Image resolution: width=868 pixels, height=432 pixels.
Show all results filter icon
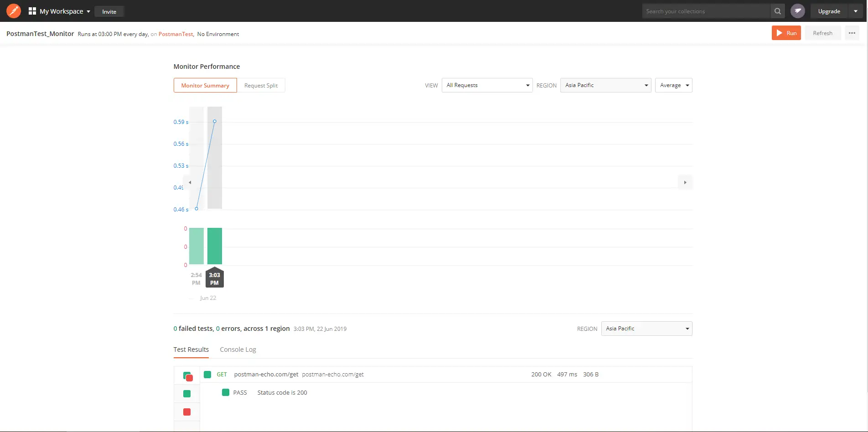point(187,376)
